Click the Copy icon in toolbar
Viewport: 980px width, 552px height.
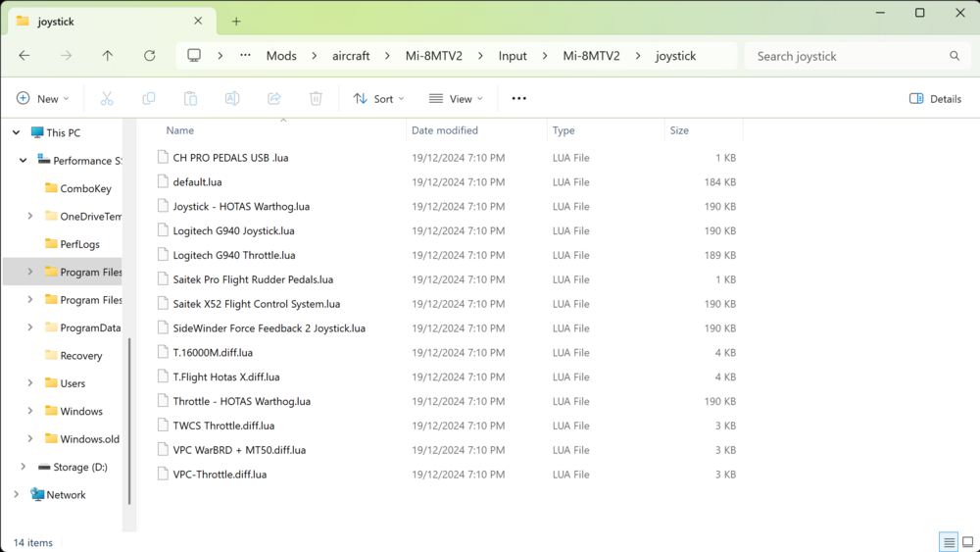coord(149,98)
